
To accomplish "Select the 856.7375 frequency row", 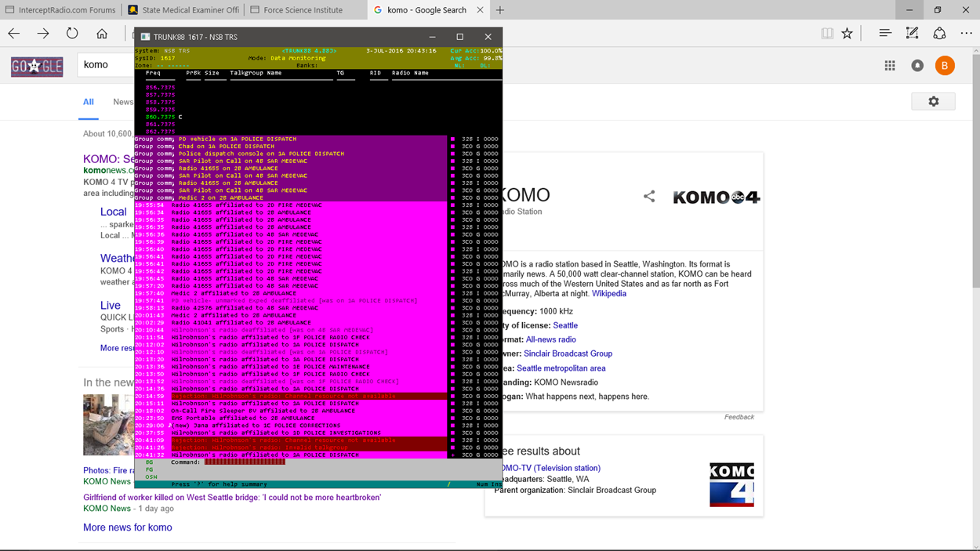I will [x=160, y=88].
